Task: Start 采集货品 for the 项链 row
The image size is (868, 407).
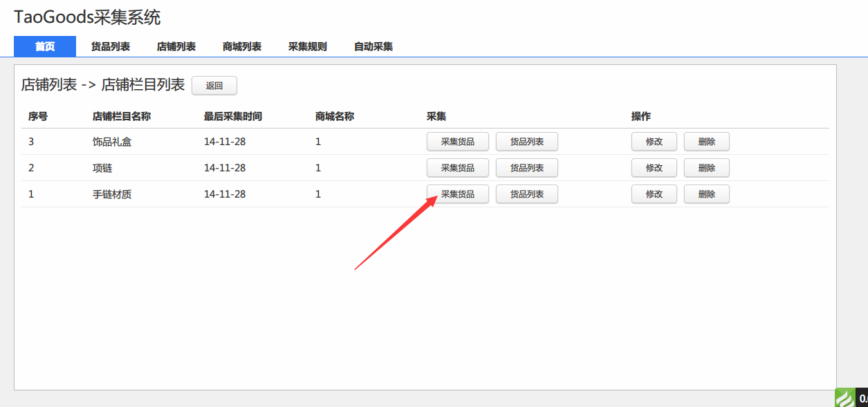Action: 458,168
